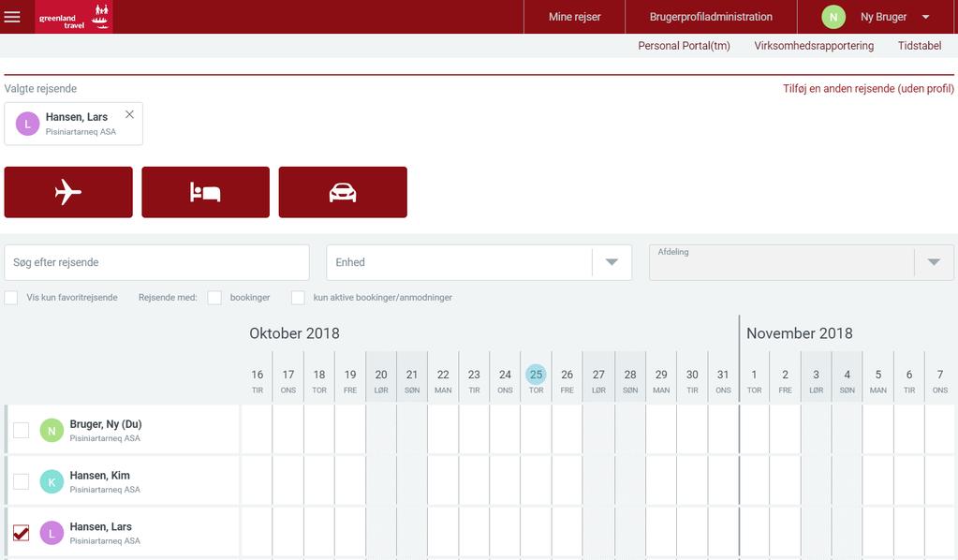
Task: Open Tidstabel
Action: (920, 46)
